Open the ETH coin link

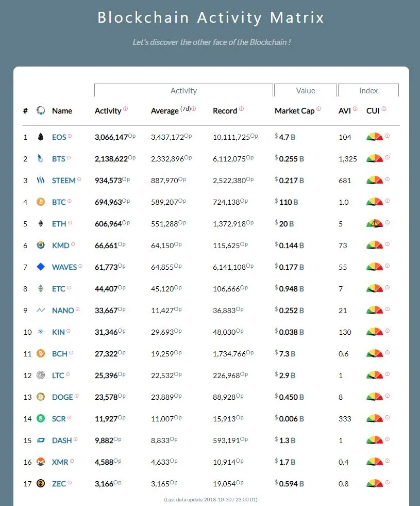coord(59,224)
